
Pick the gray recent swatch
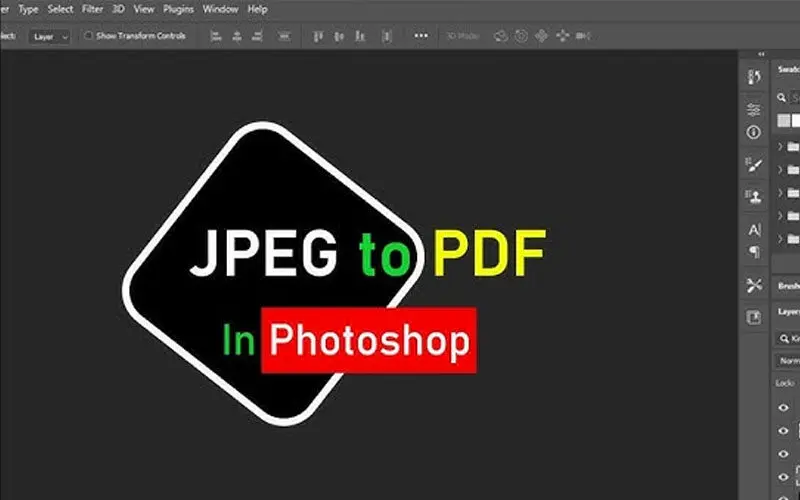(x=784, y=120)
